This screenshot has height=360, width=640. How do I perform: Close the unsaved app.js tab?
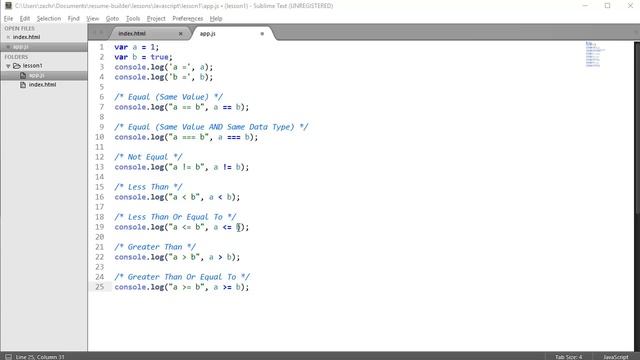(x=262, y=33)
